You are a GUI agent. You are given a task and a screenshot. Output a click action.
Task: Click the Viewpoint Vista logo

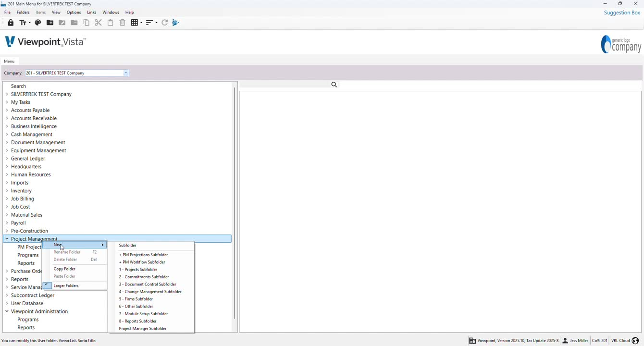click(x=45, y=42)
